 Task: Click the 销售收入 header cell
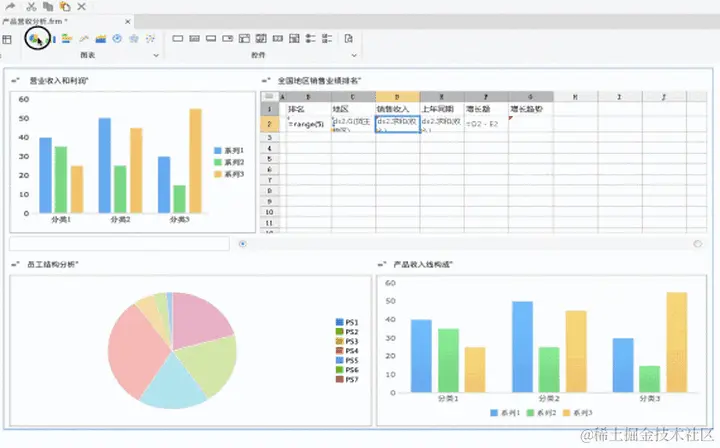pyautogui.click(x=397, y=109)
